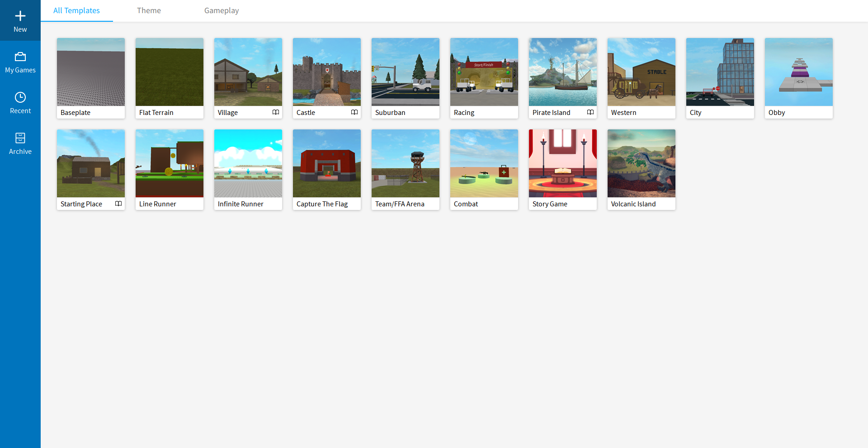
Task: Pick the Capture The Flag template
Action: [x=327, y=163]
